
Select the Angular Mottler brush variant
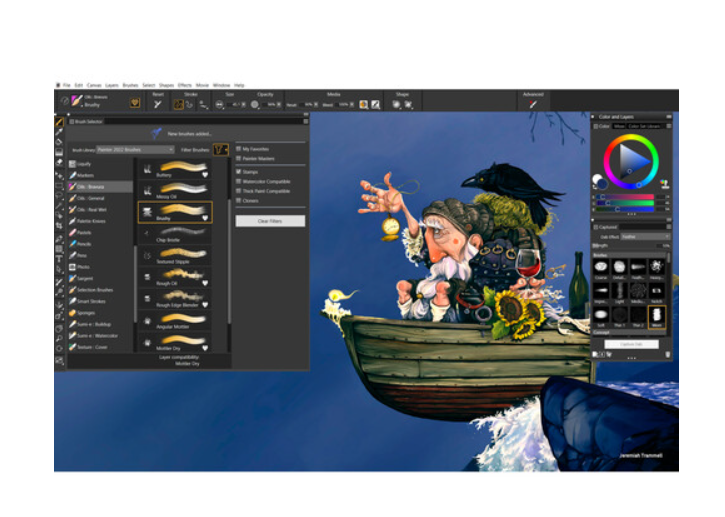[175, 321]
